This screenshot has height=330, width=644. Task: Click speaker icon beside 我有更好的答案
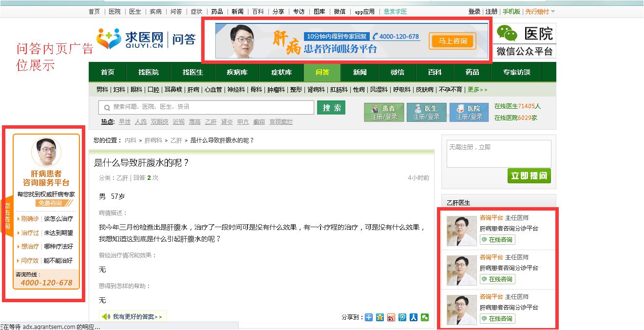[x=107, y=316]
